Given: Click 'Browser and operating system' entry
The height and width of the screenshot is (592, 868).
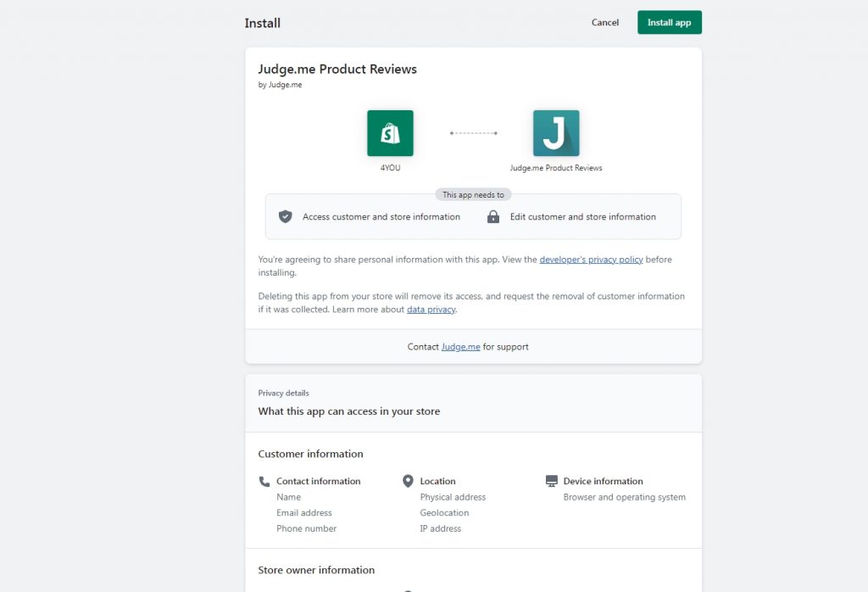Looking at the screenshot, I should tap(624, 497).
